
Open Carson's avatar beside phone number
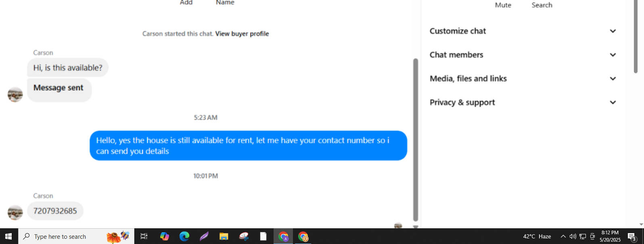tap(15, 213)
